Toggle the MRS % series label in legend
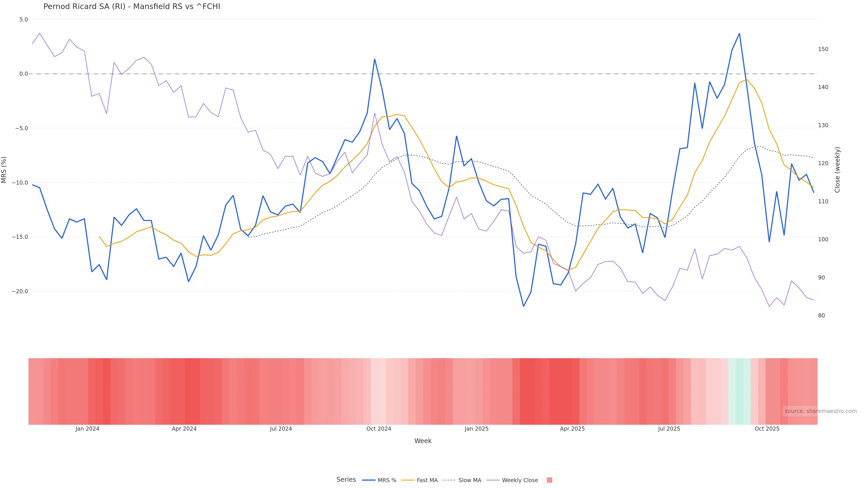The width and height of the screenshot is (868, 488). click(387, 480)
